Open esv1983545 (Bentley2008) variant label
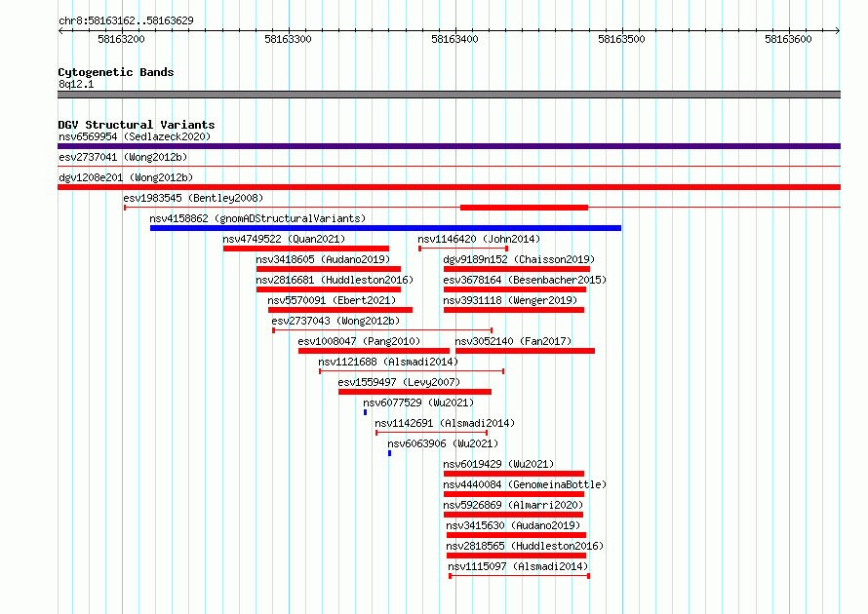This screenshot has width=868, height=614. (x=193, y=198)
